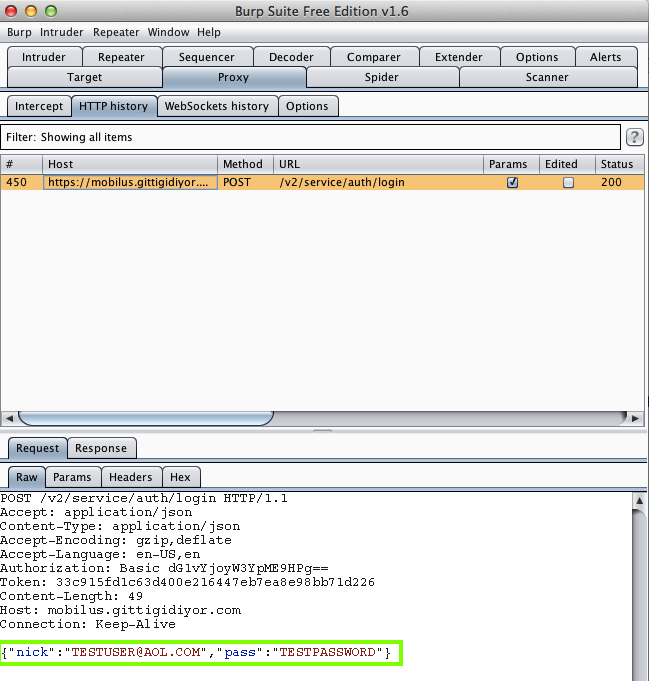649x681 pixels.
Task: Switch to the Extender tab
Action: pos(459,57)
